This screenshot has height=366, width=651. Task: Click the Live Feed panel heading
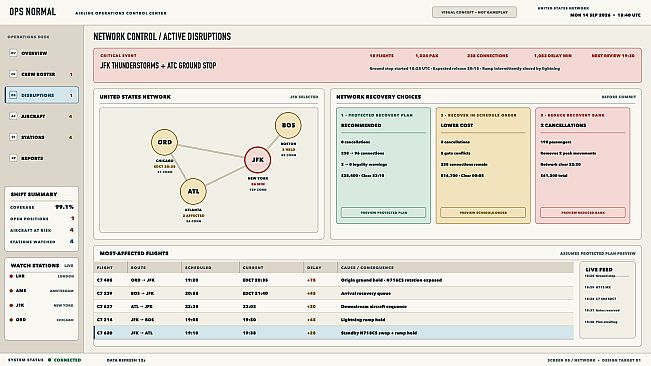pos(599,270)
